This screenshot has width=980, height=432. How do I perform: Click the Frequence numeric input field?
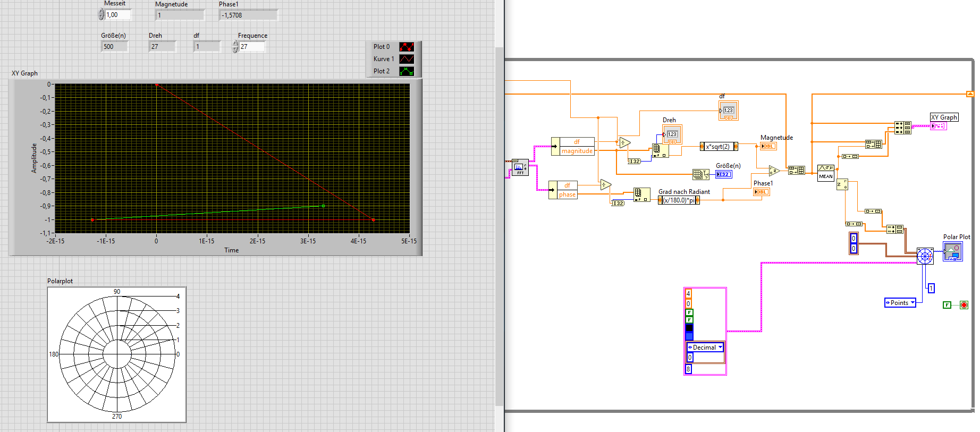[252, 47]
